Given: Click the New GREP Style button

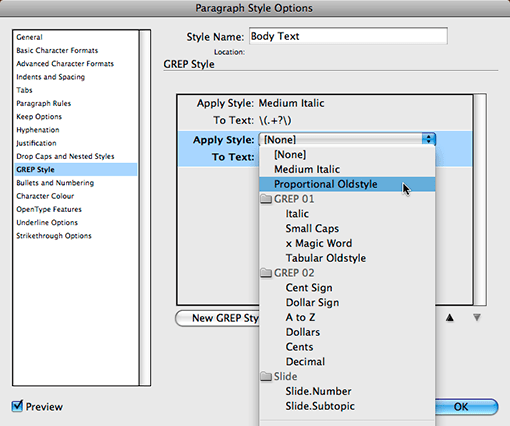Looking at the screenshot, I should [x=217, y=318].
